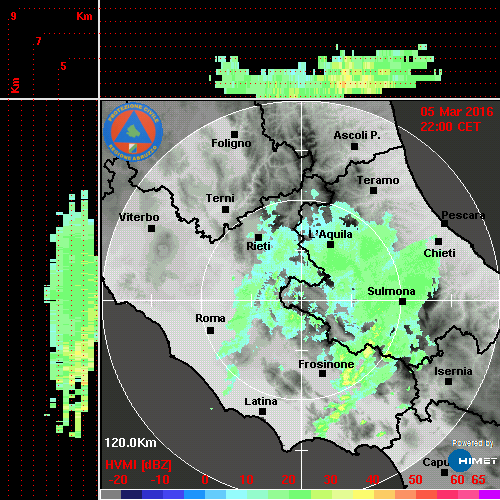Click the Rieti city label
The height and width of the screenshot is (500, 500).
258,246
